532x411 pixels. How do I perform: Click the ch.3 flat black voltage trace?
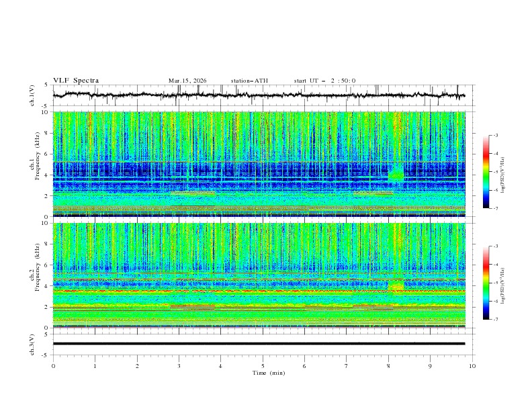pyautogui.click(x=259, y=344)
